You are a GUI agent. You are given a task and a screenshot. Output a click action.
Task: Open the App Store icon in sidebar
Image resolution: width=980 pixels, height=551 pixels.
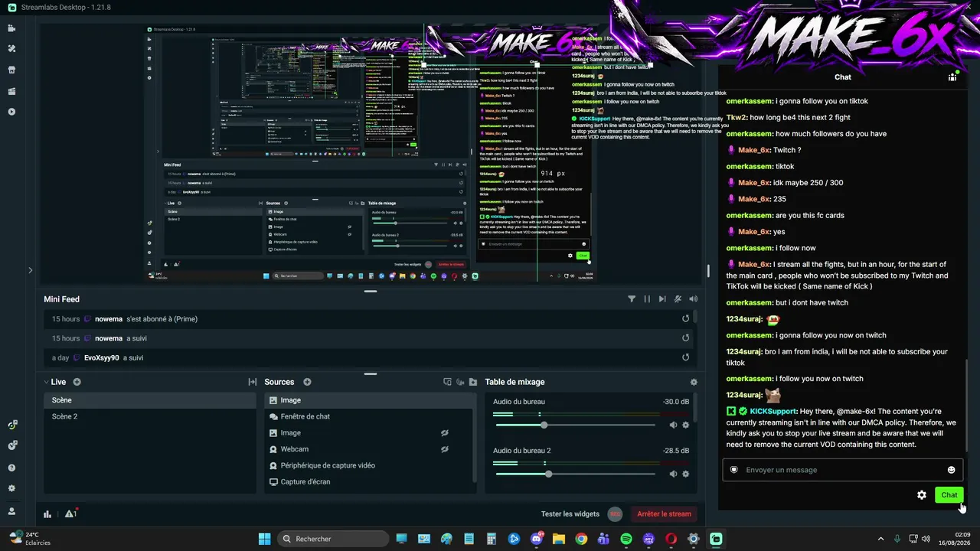(11, 70)
